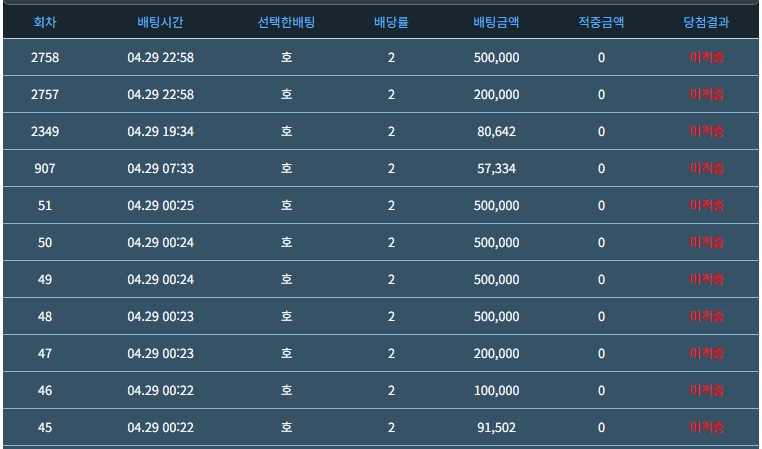
Task: Select the bet time 04.29 19:34
Action: click(160, 132)
